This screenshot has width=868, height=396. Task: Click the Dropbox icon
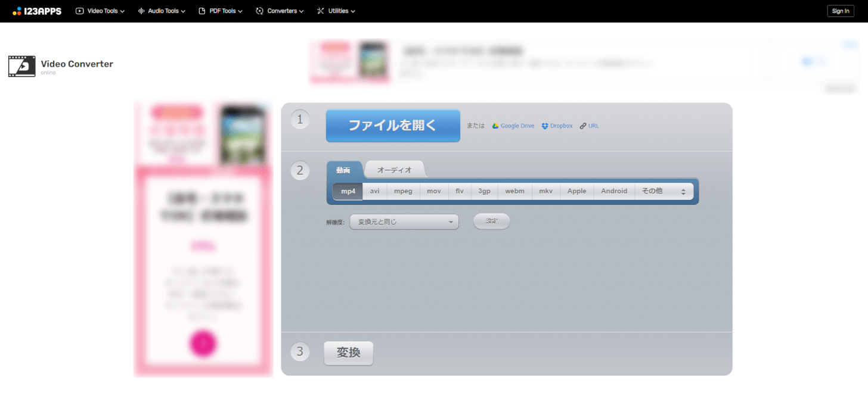coord(545,126)
